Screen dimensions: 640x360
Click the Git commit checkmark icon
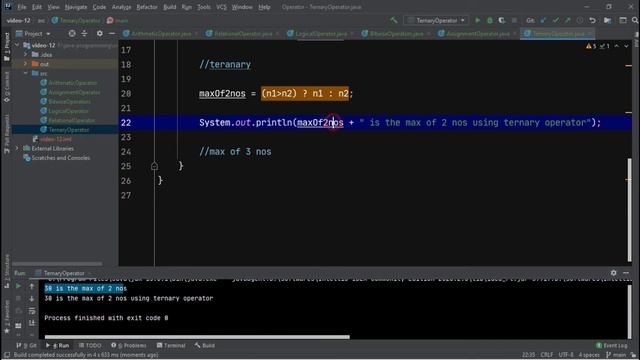556,20
